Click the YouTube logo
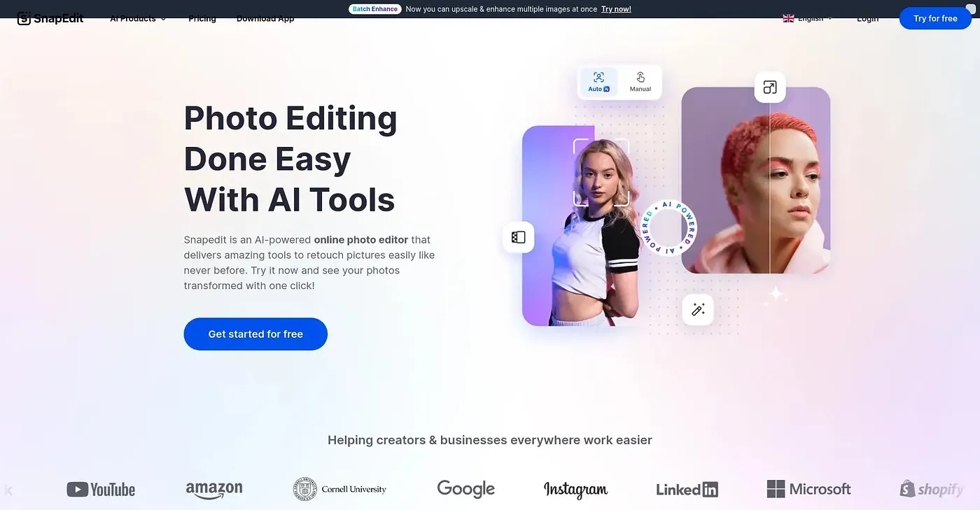The image size is (980, 510). [101, 490]
